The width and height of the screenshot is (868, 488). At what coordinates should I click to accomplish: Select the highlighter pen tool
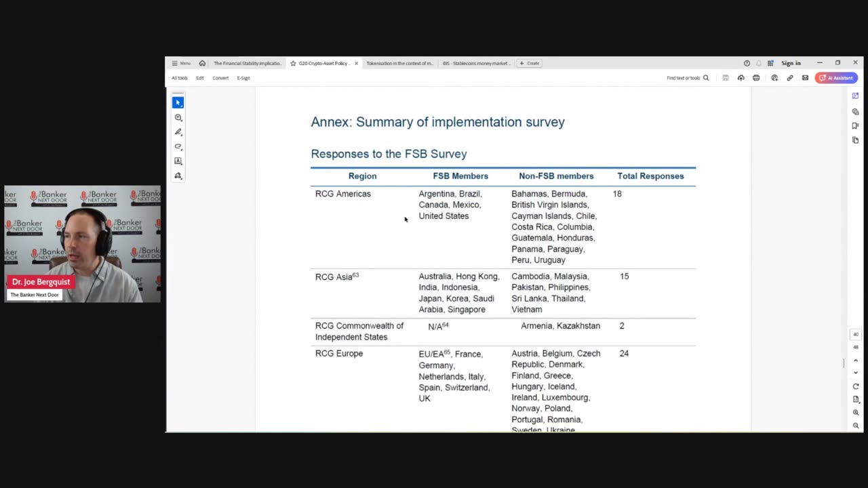click(178, 131)
